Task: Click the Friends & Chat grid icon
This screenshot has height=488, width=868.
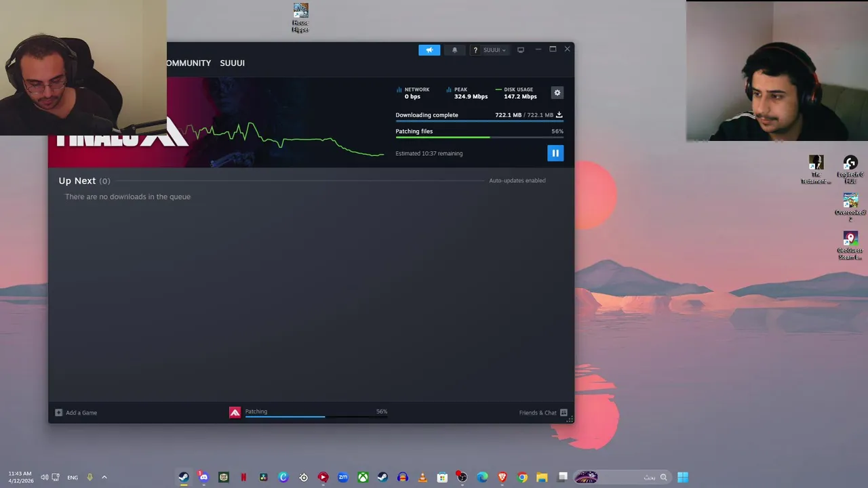Action: click(564, 413)
